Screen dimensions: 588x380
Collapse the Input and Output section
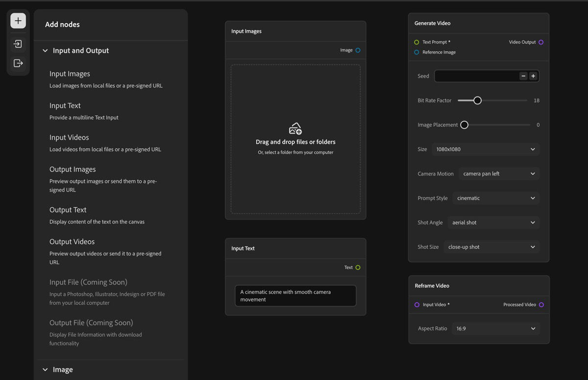(x=45, y=50)
